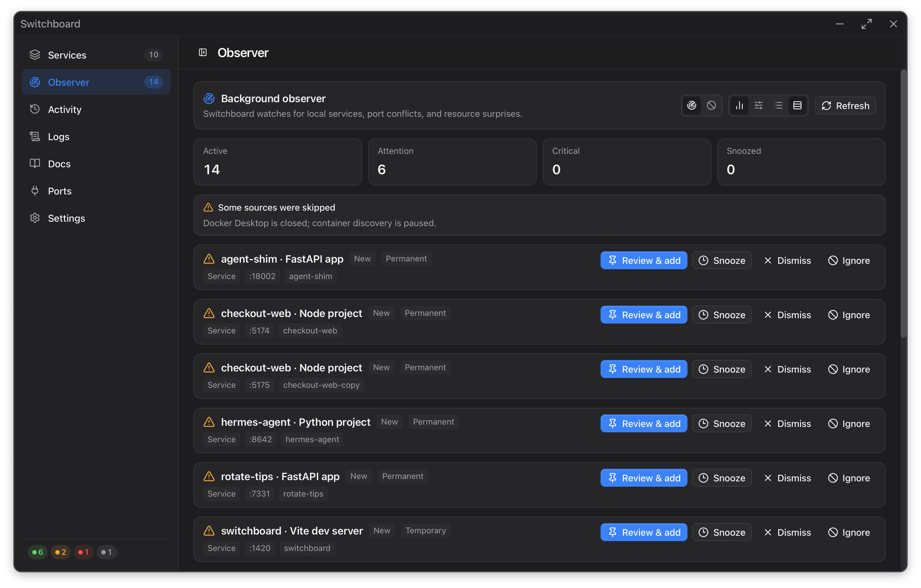The width and height of the screenshot is (921, 588).
Task: Open the Ports plug icon
Action: tap(35, 191)
